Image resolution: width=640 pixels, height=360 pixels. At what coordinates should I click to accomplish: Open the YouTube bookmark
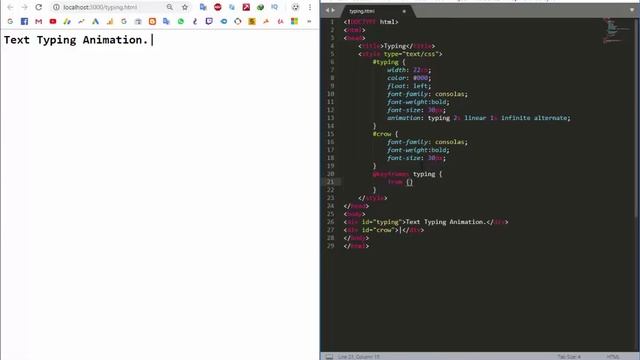53,21
